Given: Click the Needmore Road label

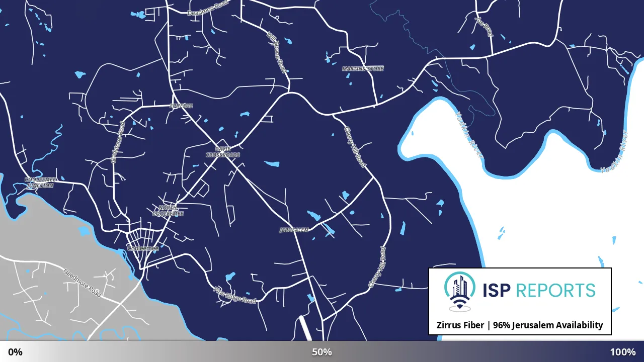Looking at the screenshot, I should [x=82, y=283].
